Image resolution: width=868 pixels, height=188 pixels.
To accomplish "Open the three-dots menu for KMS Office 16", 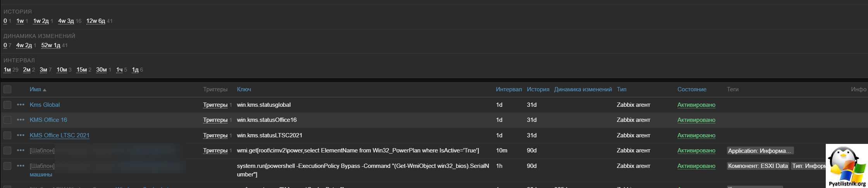I will pyautogui.click(x=21, y=120).
